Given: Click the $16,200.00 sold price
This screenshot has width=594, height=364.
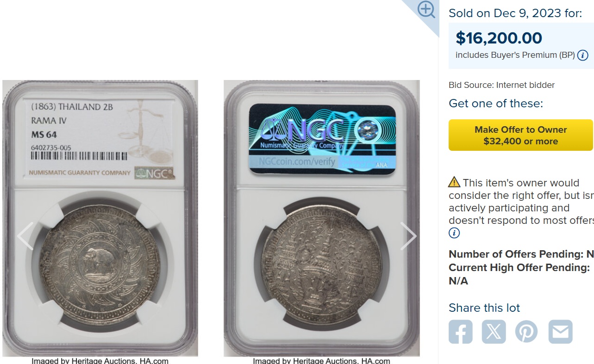Looking at the screenshot, I should (x=499, y=38).
